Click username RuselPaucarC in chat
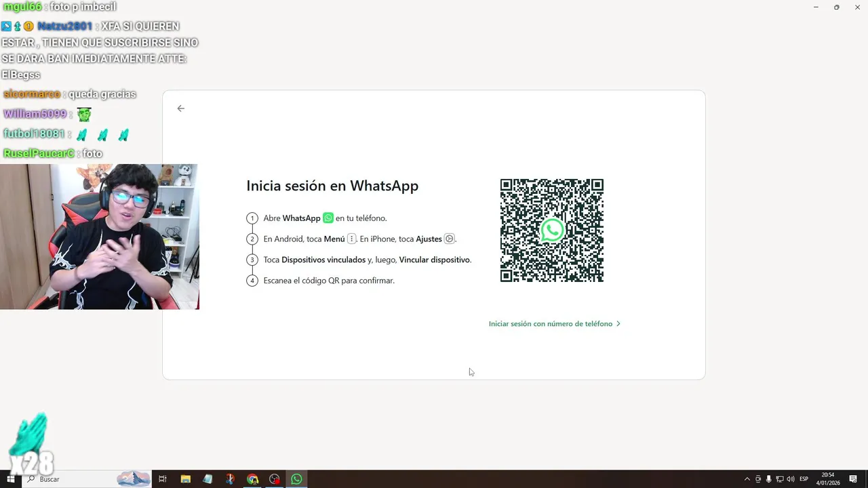868x488 pixels. pos(39,154)
